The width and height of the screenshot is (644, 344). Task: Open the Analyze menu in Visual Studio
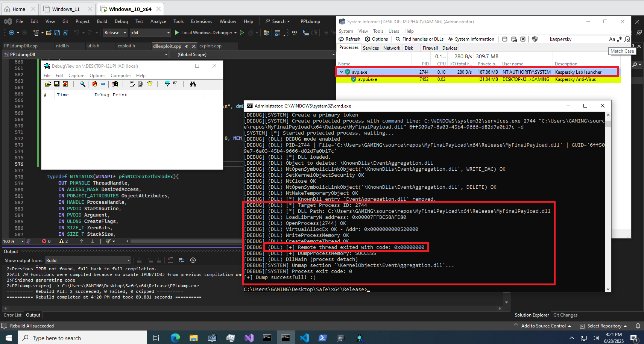(158, 21)
